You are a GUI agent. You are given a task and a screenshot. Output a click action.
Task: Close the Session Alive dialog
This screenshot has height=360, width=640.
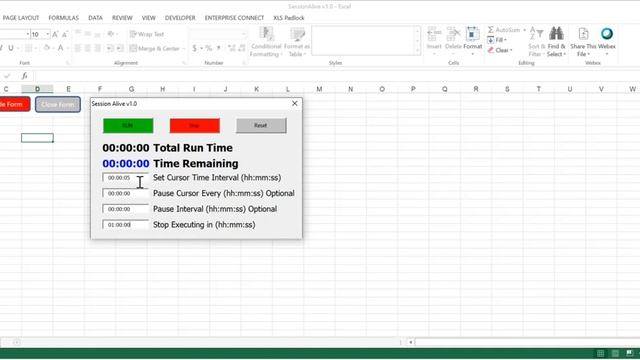coord(295,104)
